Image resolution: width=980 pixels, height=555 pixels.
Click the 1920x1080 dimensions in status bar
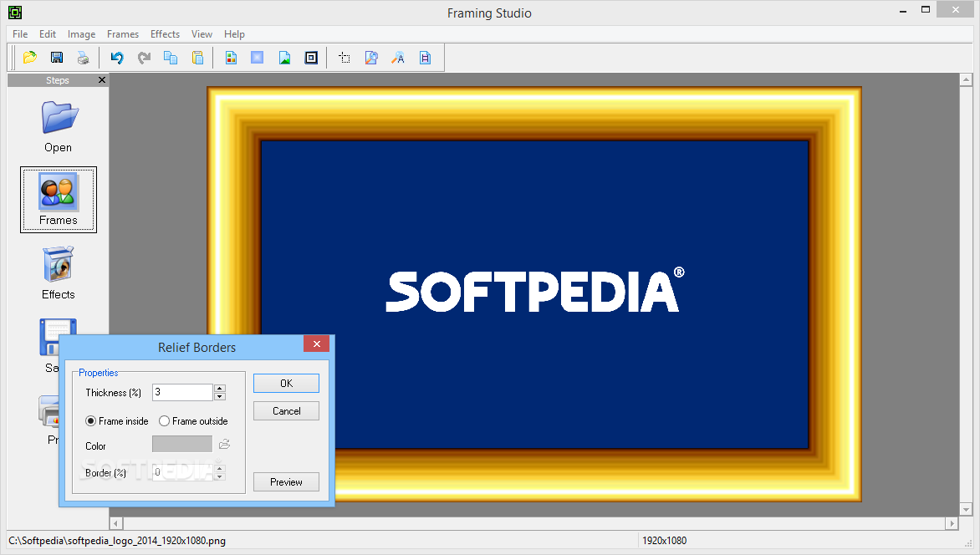[x=665, y=541]
